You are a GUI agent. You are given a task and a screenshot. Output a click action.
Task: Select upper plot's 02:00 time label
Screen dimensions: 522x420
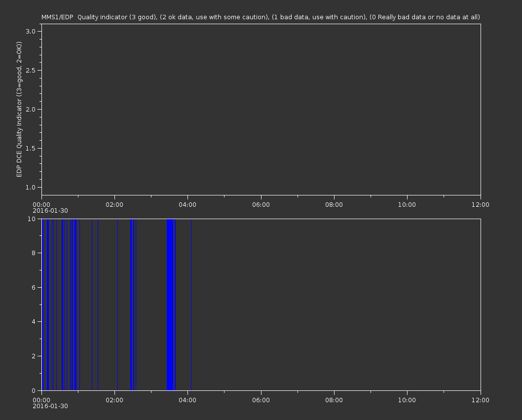click(114, 204)
